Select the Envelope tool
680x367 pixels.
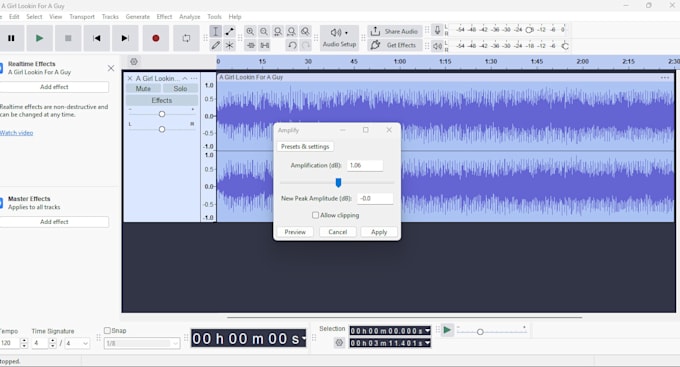point(229,31)
